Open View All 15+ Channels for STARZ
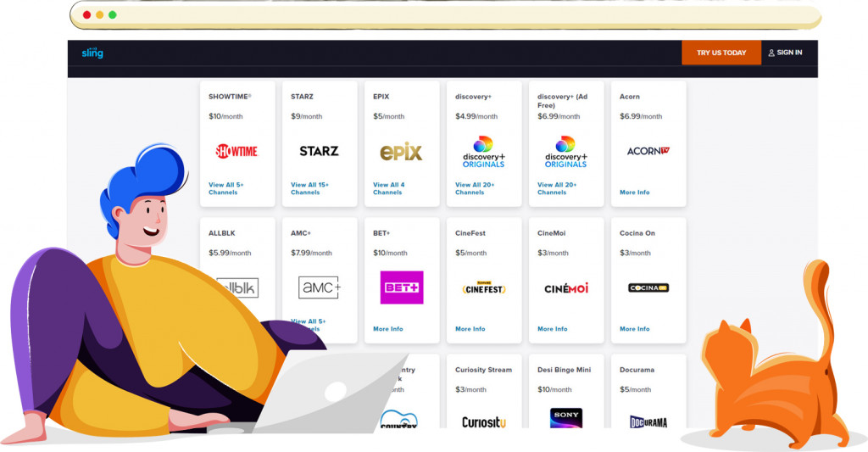This screenshot has width=868, height=452. pos(309,188)
